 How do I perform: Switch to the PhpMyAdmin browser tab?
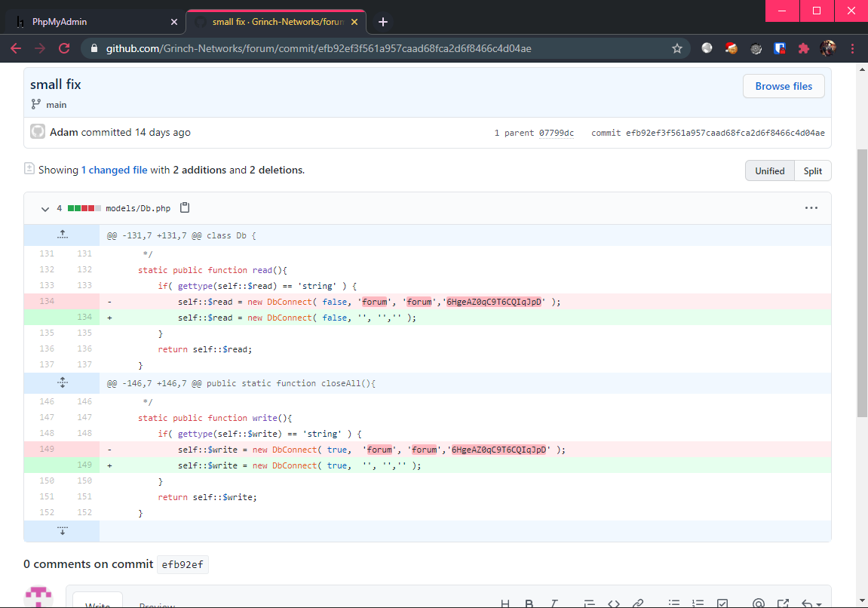point(94,22)
